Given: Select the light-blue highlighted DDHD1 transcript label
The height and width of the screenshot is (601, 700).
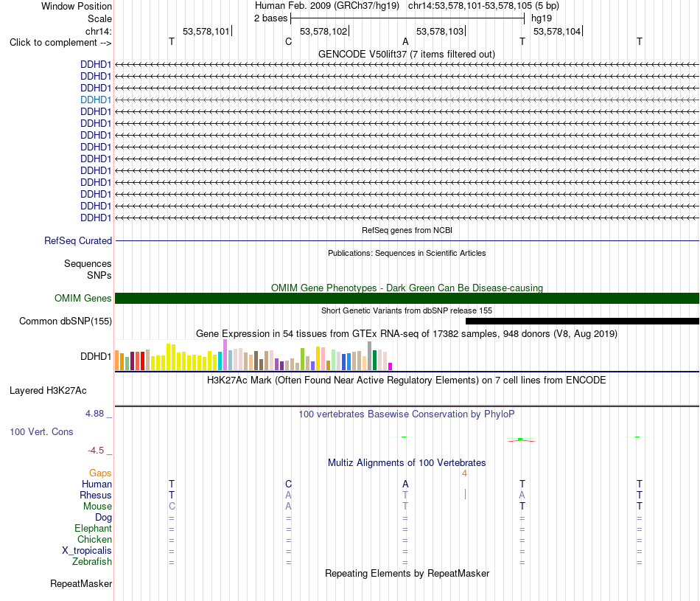Looking at the screenshot, I should click(x=96, y=100).
